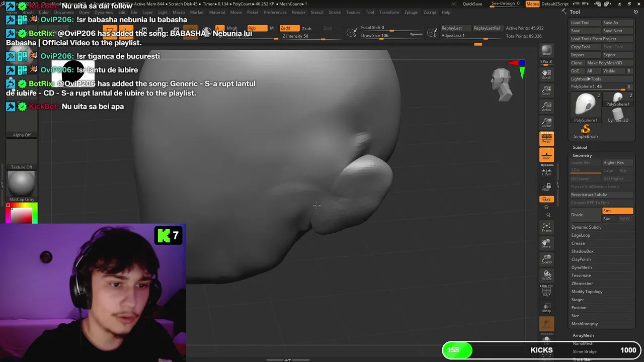The width and height of the screenshot is (644, 362).
Task: Click the AAHalf icon
Action: 546,123
